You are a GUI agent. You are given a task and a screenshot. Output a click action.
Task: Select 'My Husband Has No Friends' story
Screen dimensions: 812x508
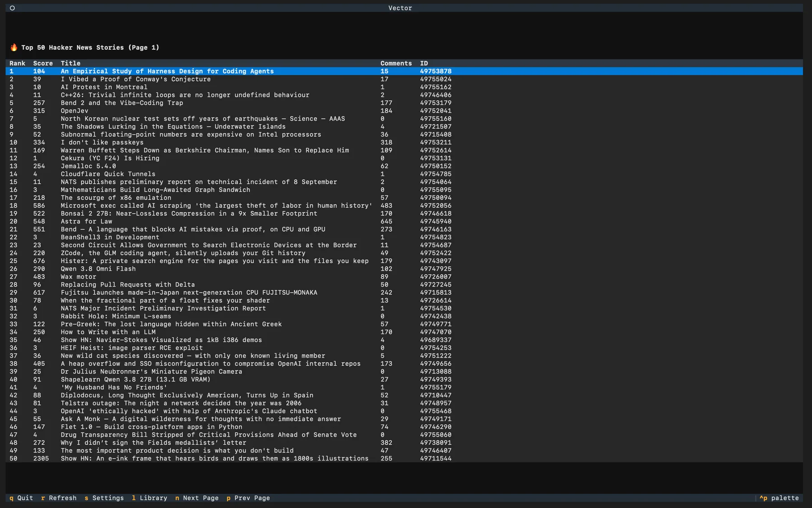(x=404, y=387)
